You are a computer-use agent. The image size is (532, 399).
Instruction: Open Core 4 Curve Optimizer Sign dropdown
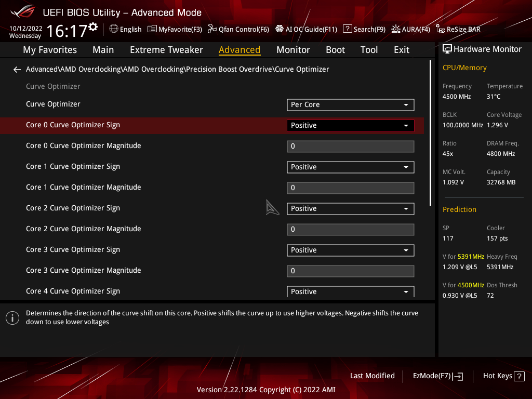(351, 291)
